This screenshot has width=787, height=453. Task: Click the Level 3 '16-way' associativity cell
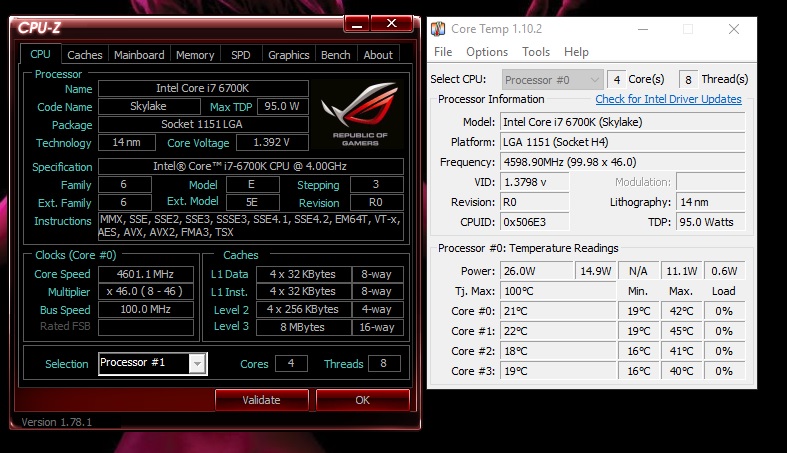point(377,327)
